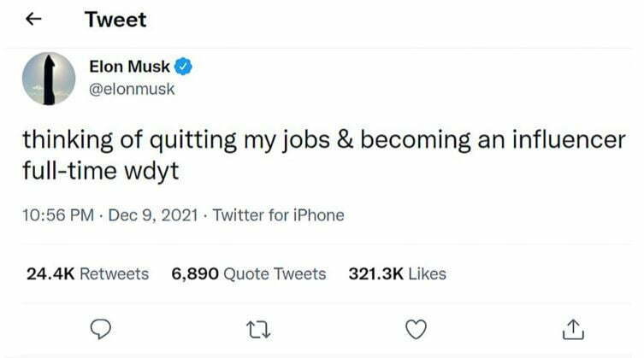Click the 10:56 PM timestamp
Image resolution: width=644 pixels, height=358 pixels.
[x=57, y=215]
